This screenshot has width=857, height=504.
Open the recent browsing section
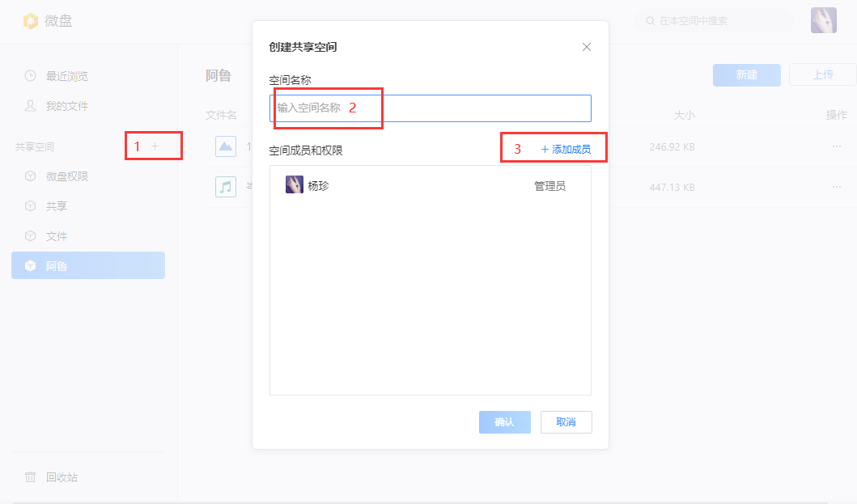point(66,76)
